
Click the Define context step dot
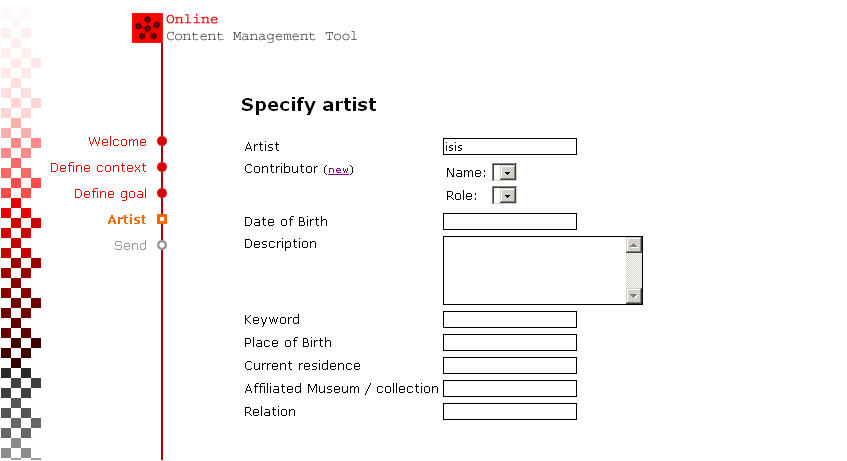[x=162, y=168]
